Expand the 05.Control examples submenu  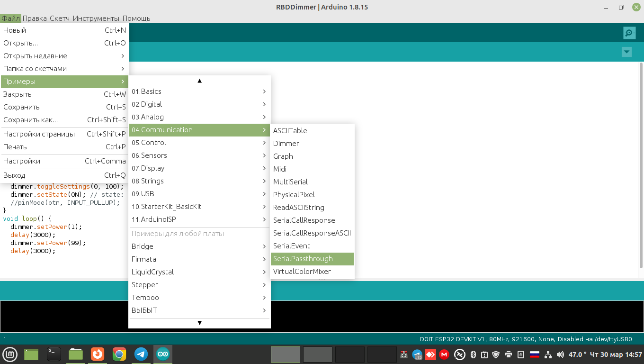pyautogui.click(x=199, y=143)
